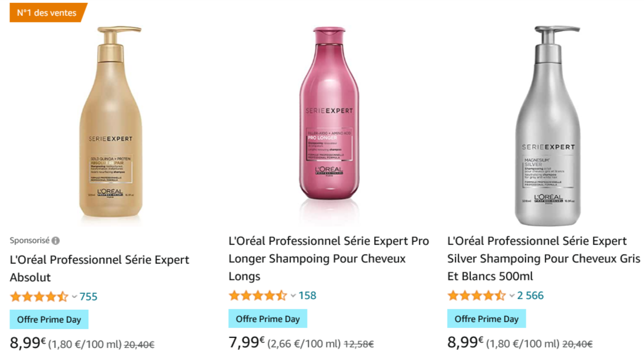Image resolution: width=644 pixels, height=351 pixels.
Task: Click the Offre Prime Day badge on Absolut
Action: coord(49,319)
